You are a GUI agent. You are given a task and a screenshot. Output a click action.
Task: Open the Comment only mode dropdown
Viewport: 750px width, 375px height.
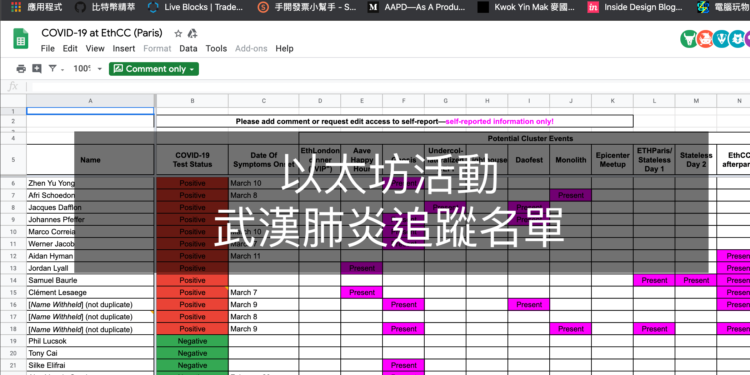(x=154, y=69)
